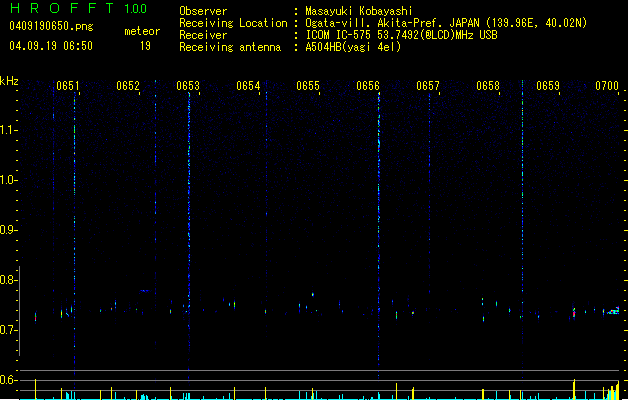The width and height of the screenshot is (629, 400).
Task: Click the 0653 time marker
Action: pos(188,86)
